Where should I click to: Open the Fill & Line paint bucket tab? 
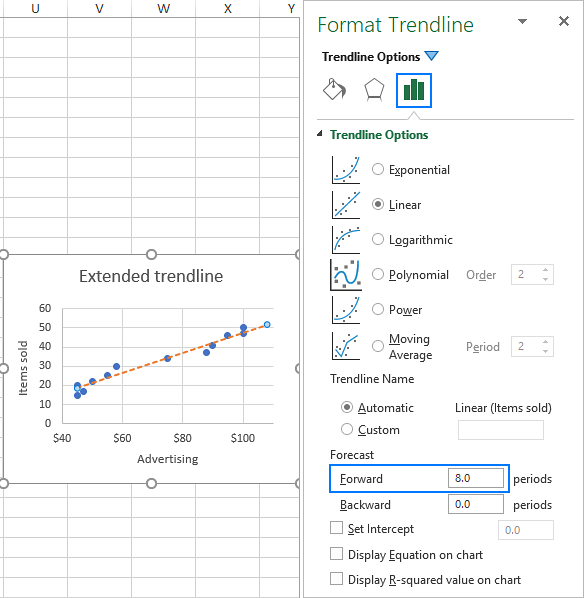point(334,90)
